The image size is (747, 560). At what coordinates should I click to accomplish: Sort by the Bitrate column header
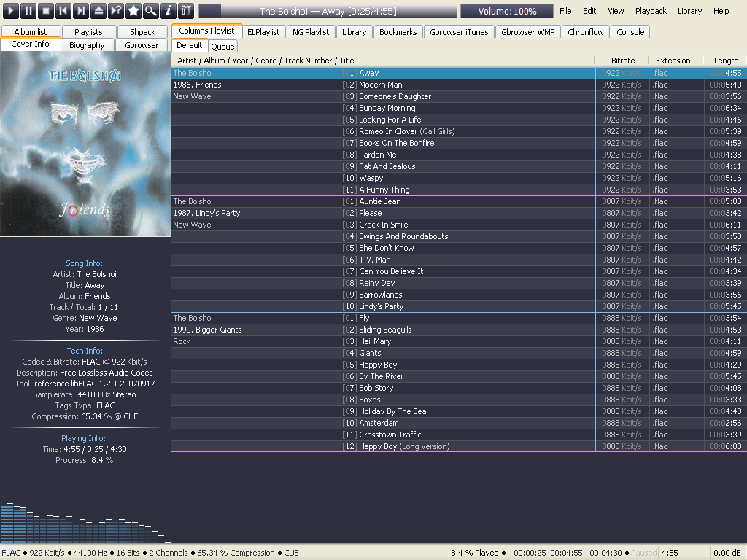[623, 61]
